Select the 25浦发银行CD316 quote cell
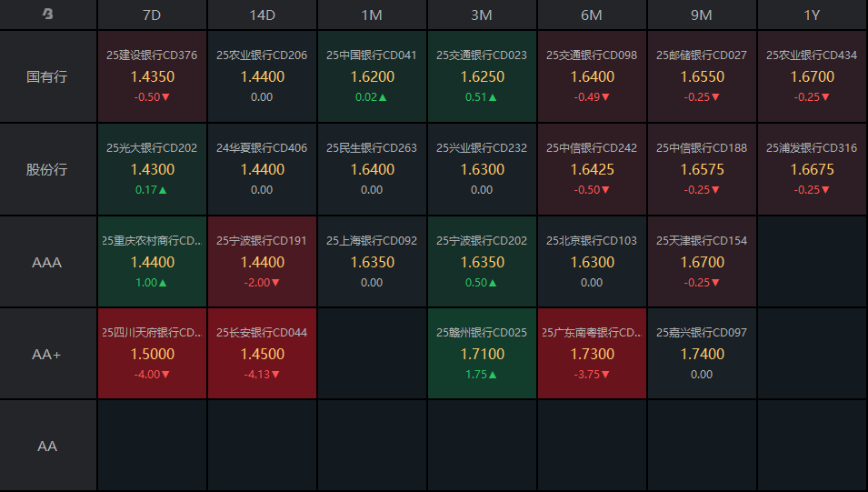This screenshot has height=492, width=868. pos(812,169)
